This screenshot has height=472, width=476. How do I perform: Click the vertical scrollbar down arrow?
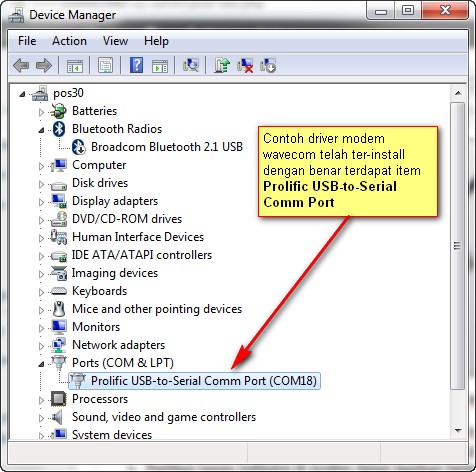click(x=458, y=431)
